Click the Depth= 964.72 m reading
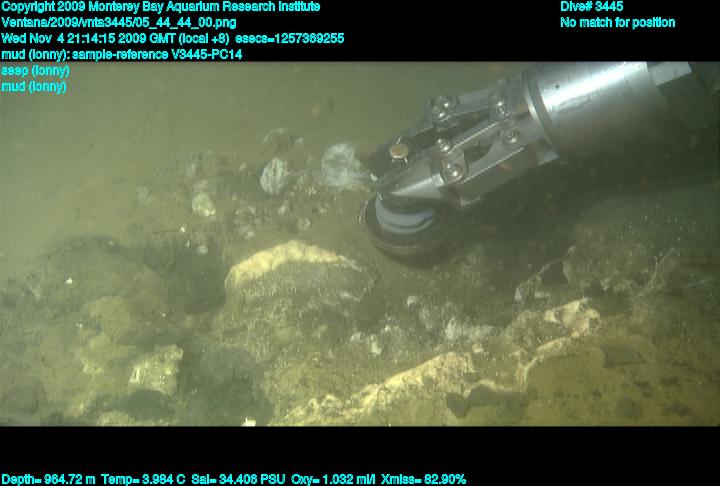The image size is (720, 486). [48, 480]
